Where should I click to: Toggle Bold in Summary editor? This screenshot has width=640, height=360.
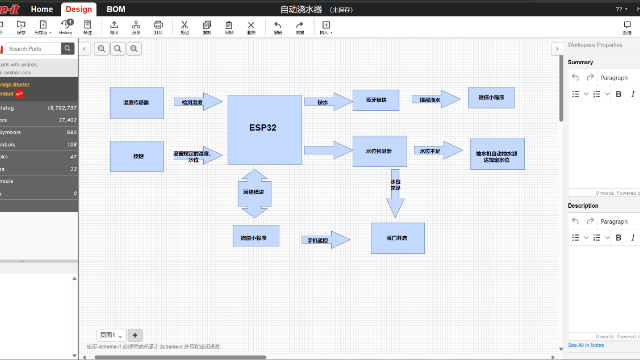click(618, 94)
